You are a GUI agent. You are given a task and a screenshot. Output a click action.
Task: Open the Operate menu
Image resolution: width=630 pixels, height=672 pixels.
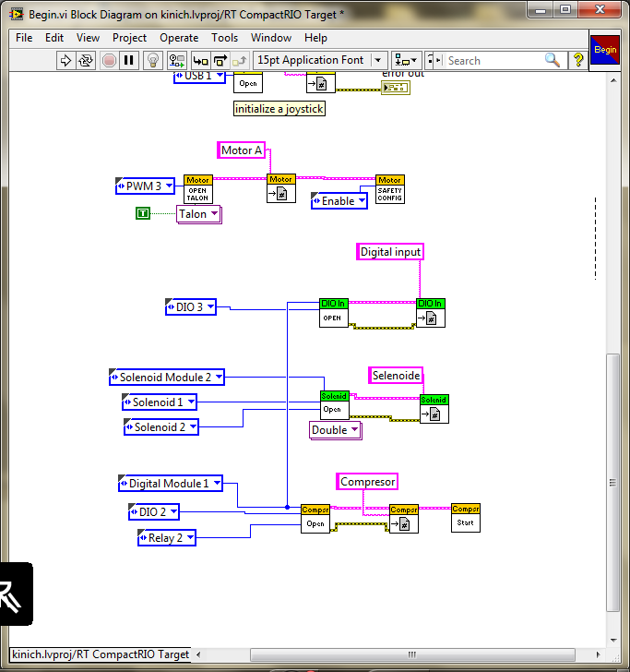(x=179, y=38)
